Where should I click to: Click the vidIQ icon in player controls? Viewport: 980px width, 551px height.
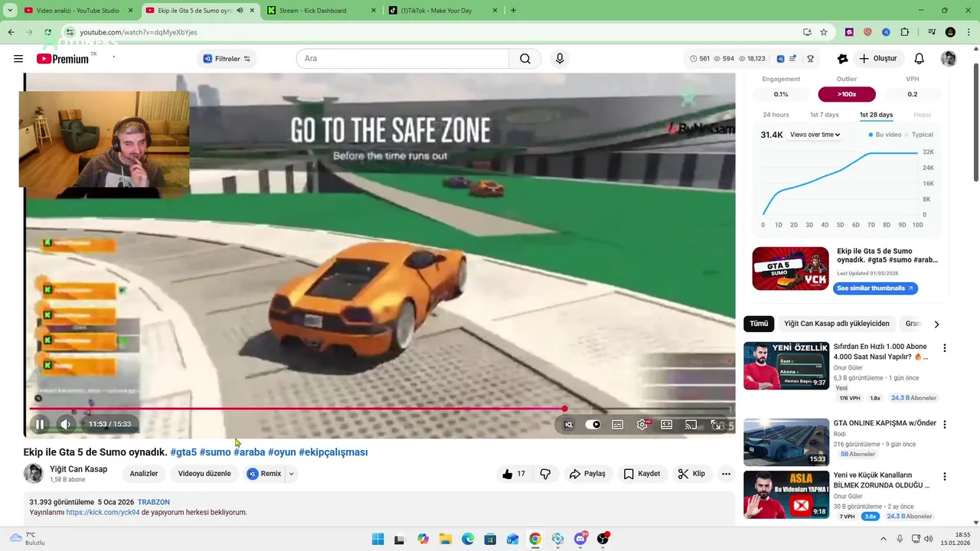[568, 425]
